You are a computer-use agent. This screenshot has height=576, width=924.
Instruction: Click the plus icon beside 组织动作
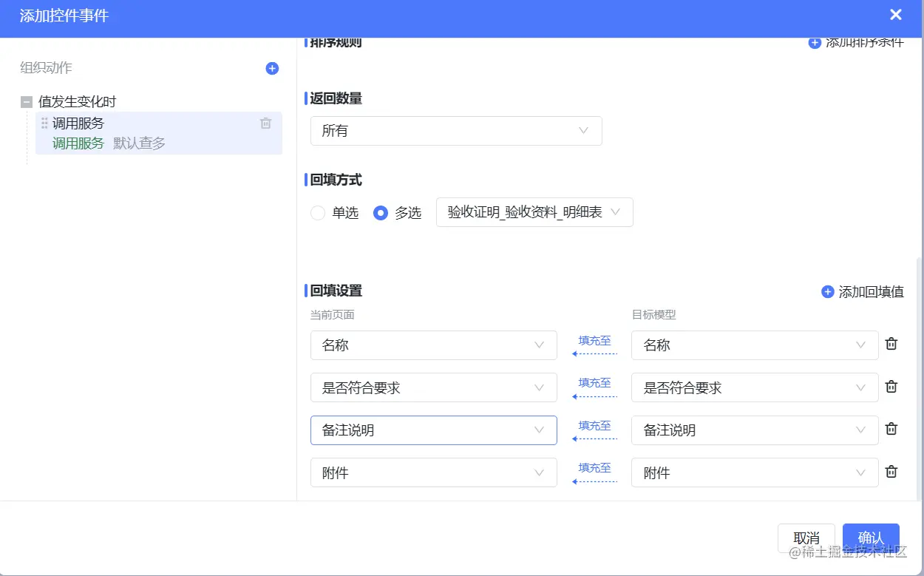(272, 68)
